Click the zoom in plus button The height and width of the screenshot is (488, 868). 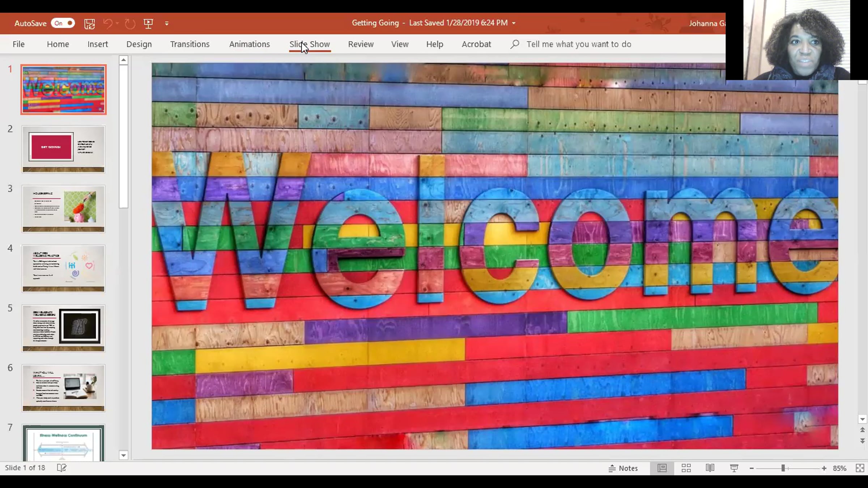[x=824, y=468]
